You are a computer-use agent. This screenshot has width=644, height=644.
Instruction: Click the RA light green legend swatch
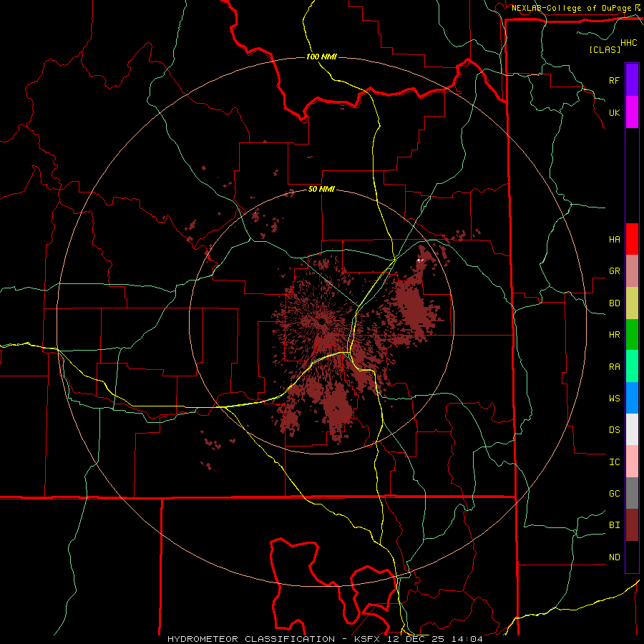coord(632,366)
